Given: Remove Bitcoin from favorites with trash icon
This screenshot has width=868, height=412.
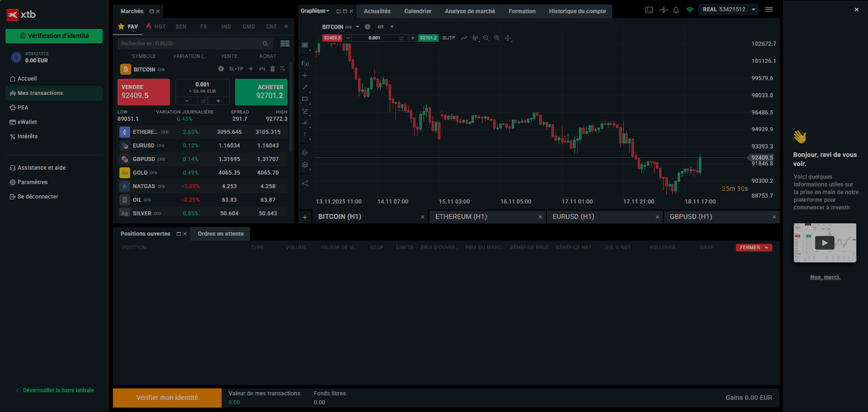Looking at the screenshot, I should tap(272, 69).
